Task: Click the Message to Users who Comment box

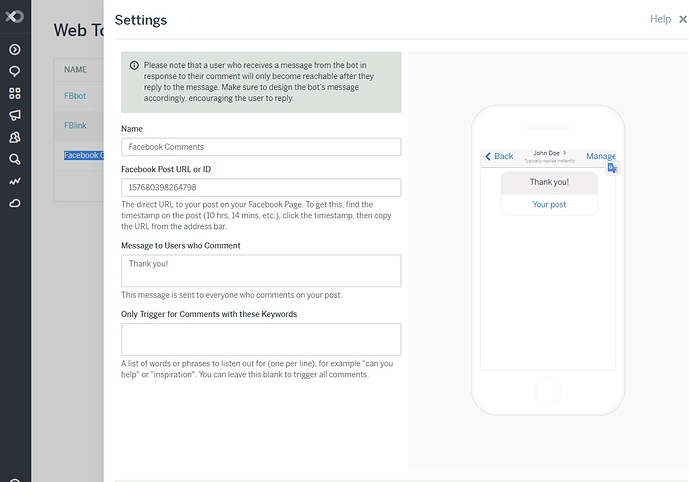Action: pyautogui.click(x=261, y=271)
